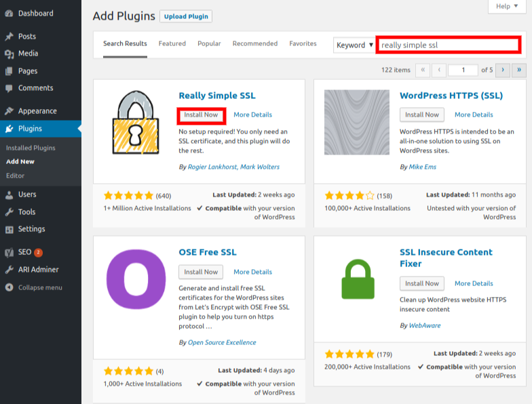
Task: Switch to Featured tab
Action: (x=172, y=43)
